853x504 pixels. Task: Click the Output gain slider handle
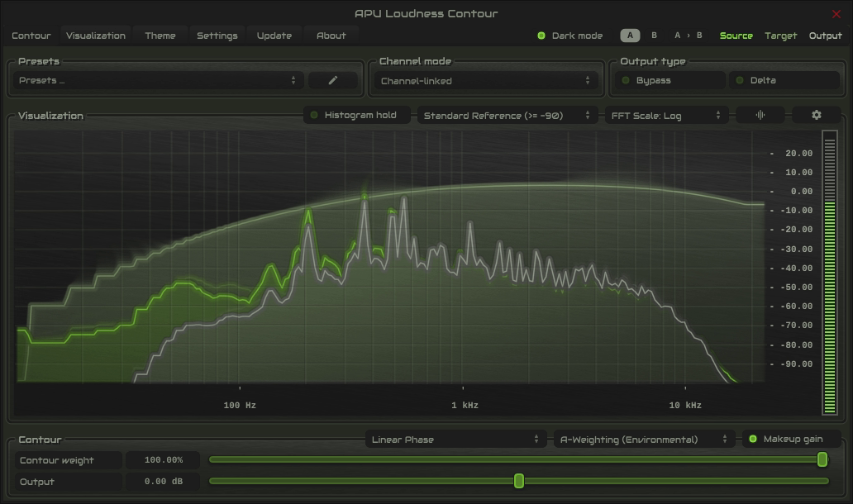519,481
